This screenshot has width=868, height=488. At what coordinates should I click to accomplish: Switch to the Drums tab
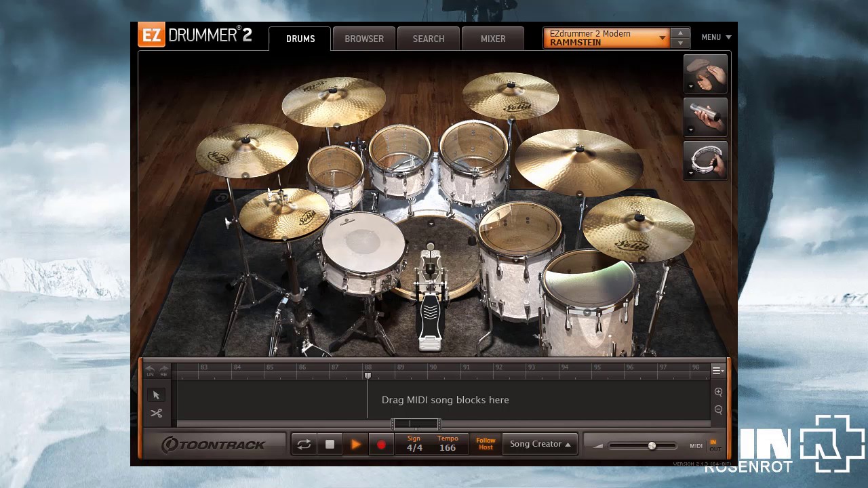tap(300, 39)
